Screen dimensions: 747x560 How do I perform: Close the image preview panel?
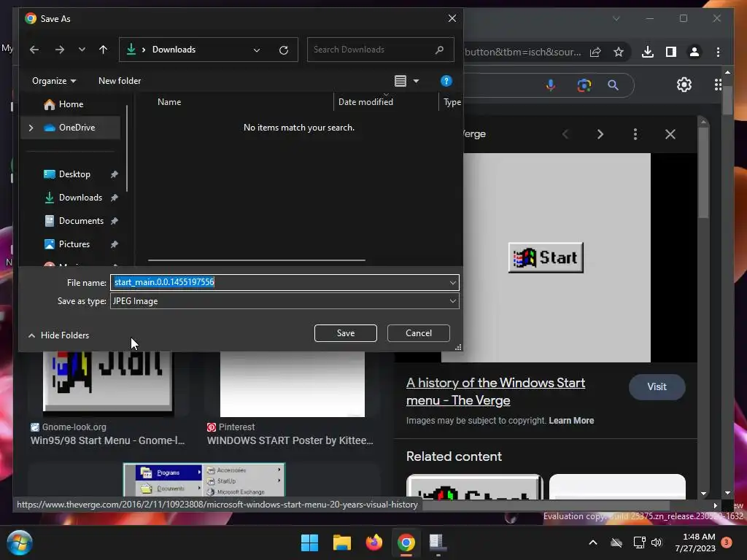[670, 134]
